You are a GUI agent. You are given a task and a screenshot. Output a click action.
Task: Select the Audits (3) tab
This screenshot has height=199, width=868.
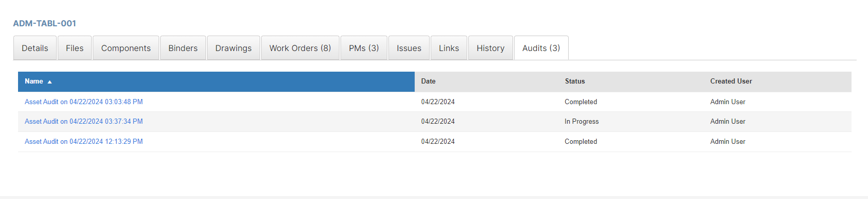[541, 48]
